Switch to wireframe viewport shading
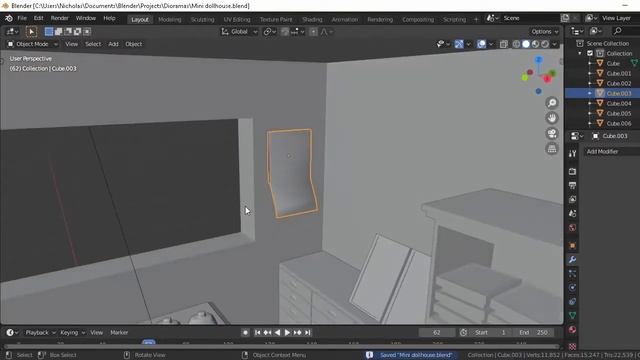The image size is (640, 360). point(516,44)
